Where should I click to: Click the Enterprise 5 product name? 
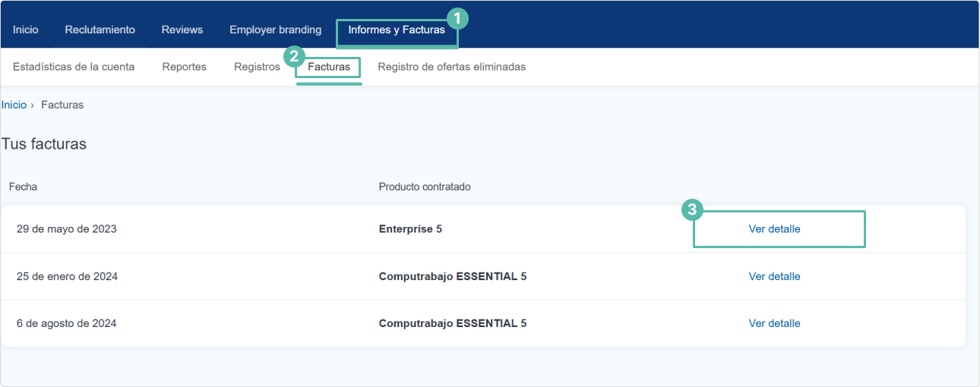[x=410, y=229]
